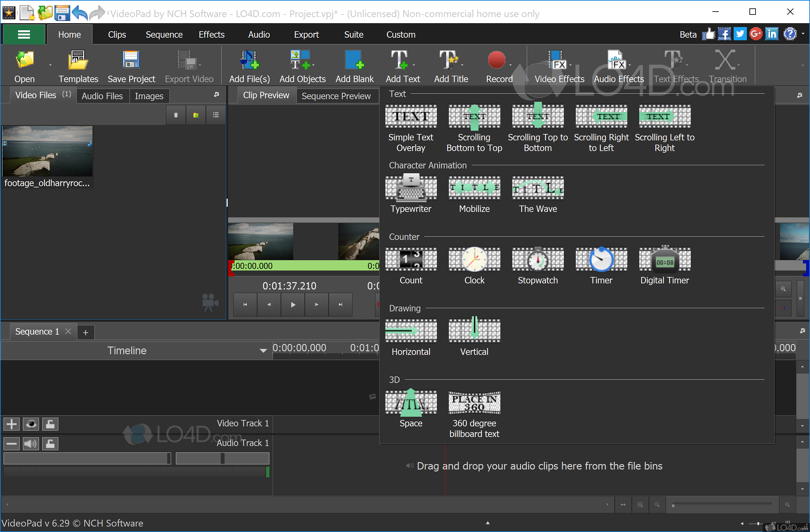Screen dimensions: 810x532
Task: Open the Sequence ribbon tab
Action: (x=164, y=35)
